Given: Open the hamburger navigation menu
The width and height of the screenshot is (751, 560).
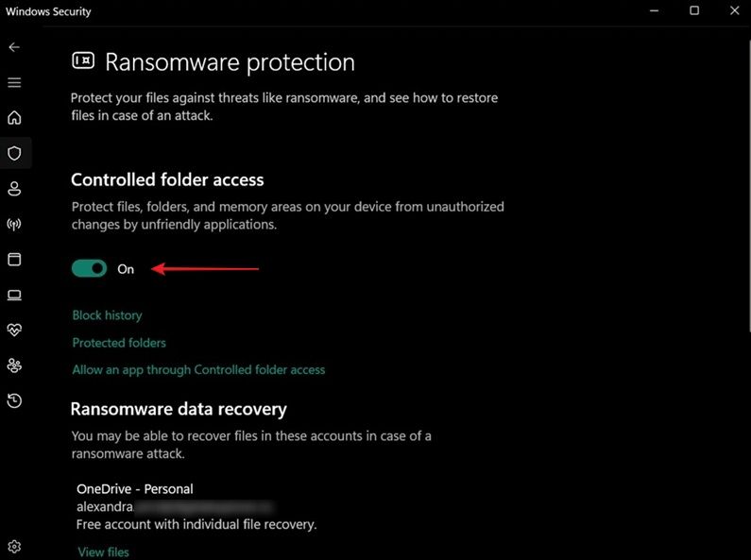Looking at the screenshot, I should coord(14,82).
